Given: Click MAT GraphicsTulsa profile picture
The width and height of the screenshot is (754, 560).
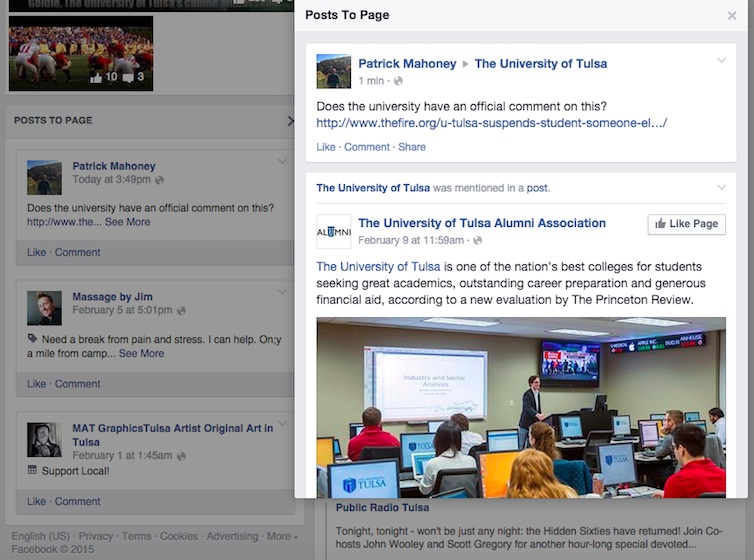Looking at the screenshot, I should point(44,439).
